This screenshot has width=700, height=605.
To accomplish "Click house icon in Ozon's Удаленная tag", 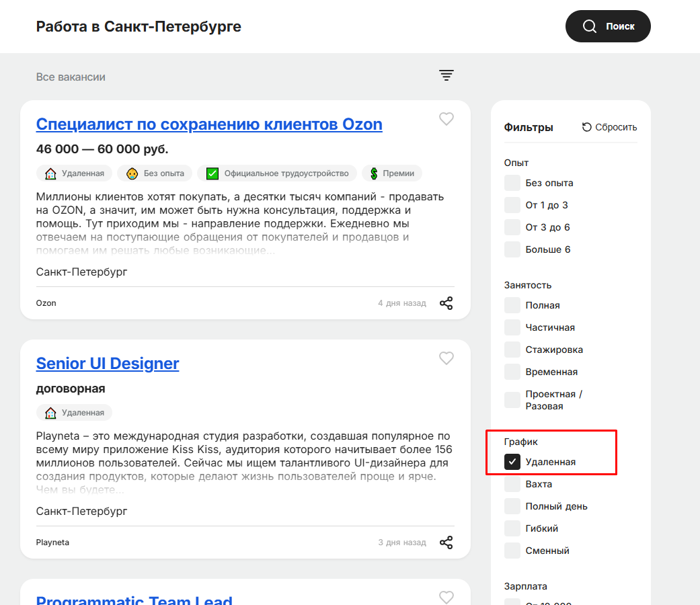I will point(50,173).
